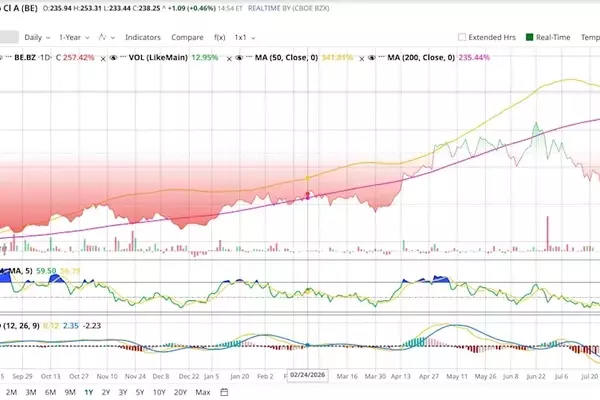600x400 pixels.
Task: Click the 2.35 MACD signal value
Action: tap(71, 326)
